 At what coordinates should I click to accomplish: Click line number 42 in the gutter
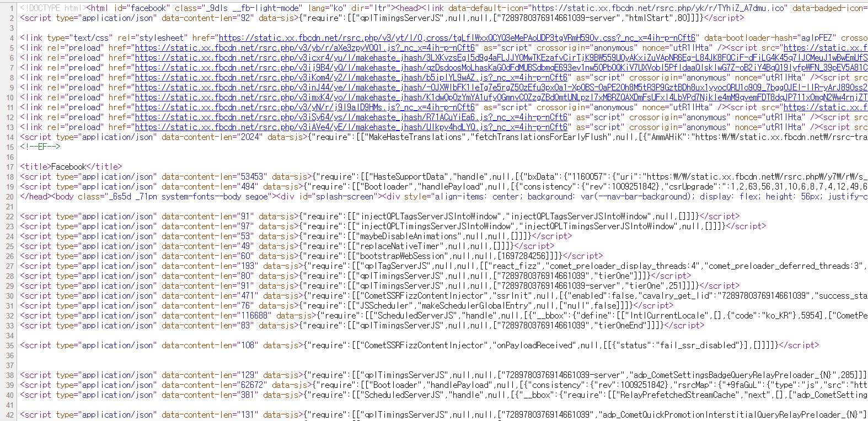pyautogui.click(x=10, y=415)
